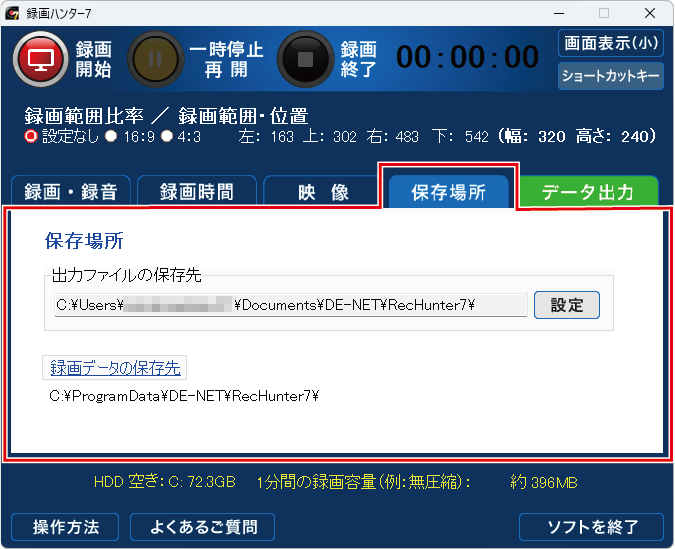Switch to the 録画・録音 tab
The height and width of the screenshot is (549, 675).
pyautogui.click(x=70, y=192)
